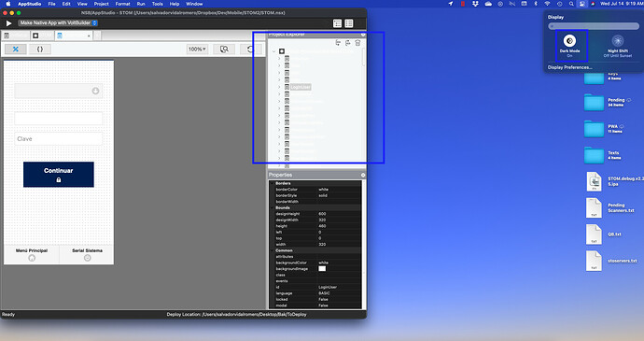The width and height of the screenshot is (644, 341).
Task: Select the STOM.debug ipa file on desktop
Action: coord(594,181)
